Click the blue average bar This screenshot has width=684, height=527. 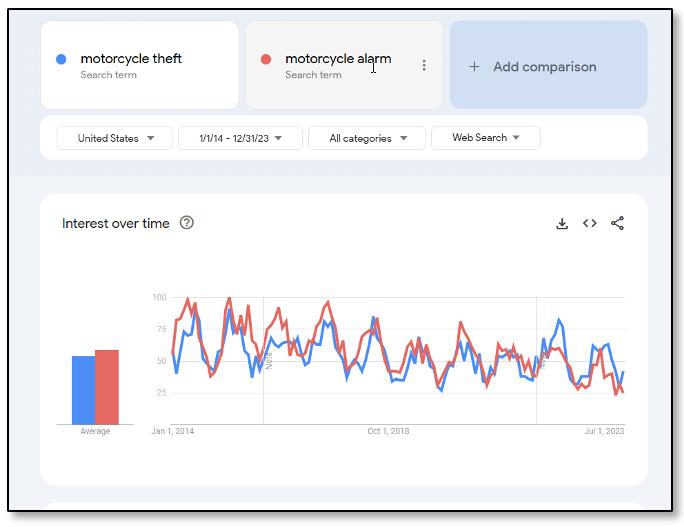coord(83,390)
